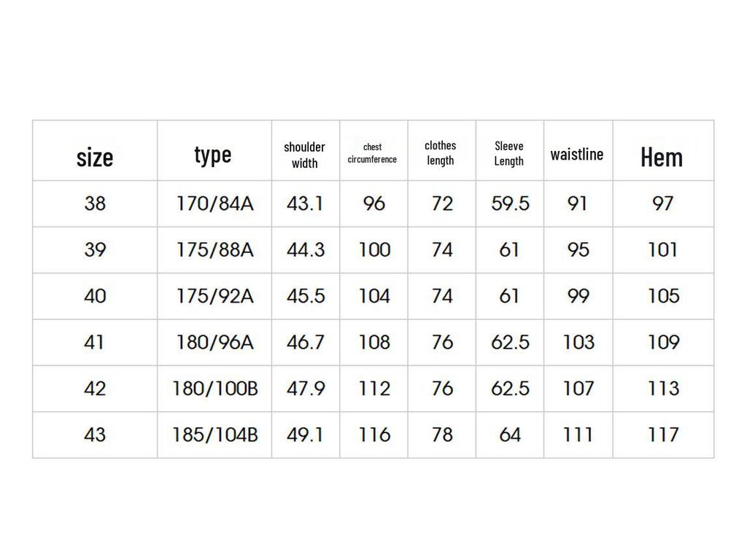Click the size 38 row label
Image resolution: width=747 pixels, height=560 pixels.
pyautogui.click(x=95, y=203)
